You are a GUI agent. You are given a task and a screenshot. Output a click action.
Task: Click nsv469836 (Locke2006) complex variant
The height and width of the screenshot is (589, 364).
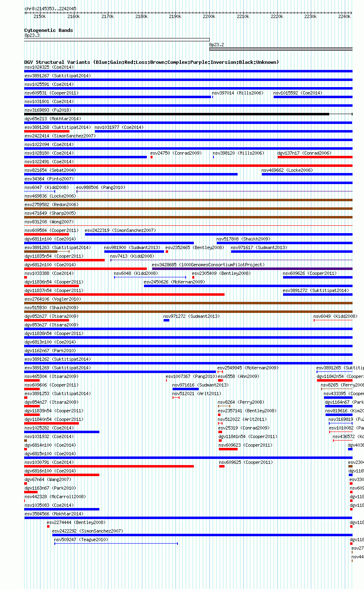tap(188, 200)
